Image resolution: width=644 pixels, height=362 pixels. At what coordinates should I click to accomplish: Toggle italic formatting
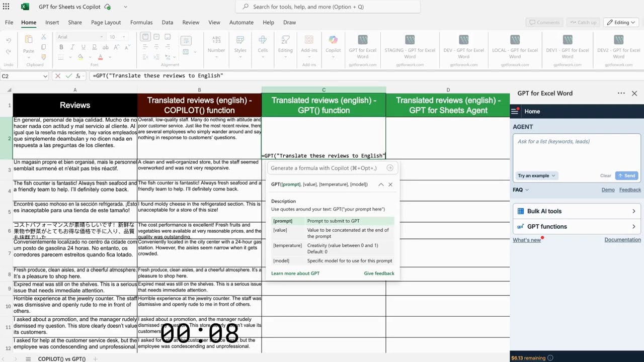tap(72, 47)
